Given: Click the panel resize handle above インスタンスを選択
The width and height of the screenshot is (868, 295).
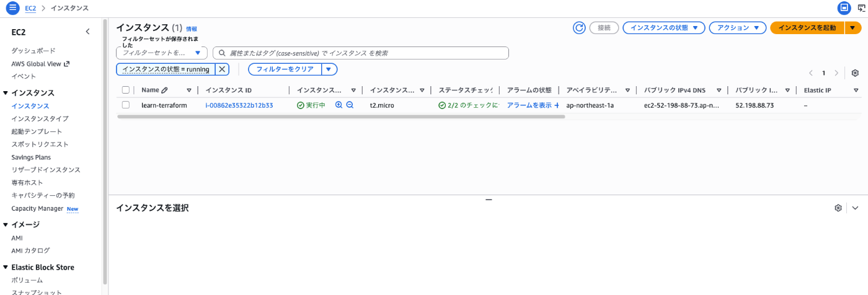Looking at the screenshot, I should (x=489, y=200).
